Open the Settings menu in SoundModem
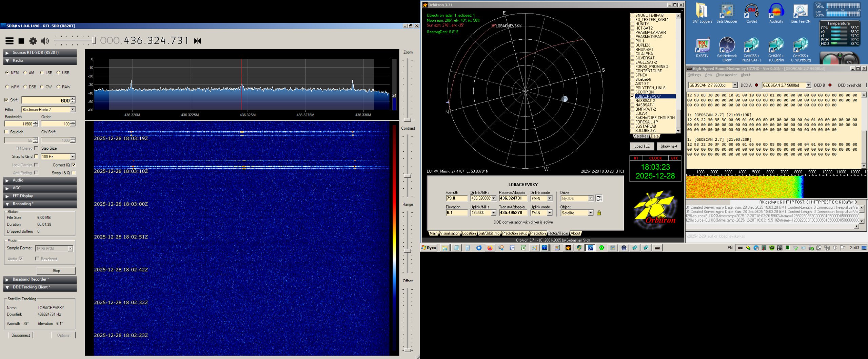The height and width of the screenshot is (359, 868). [x=694, y=75]
